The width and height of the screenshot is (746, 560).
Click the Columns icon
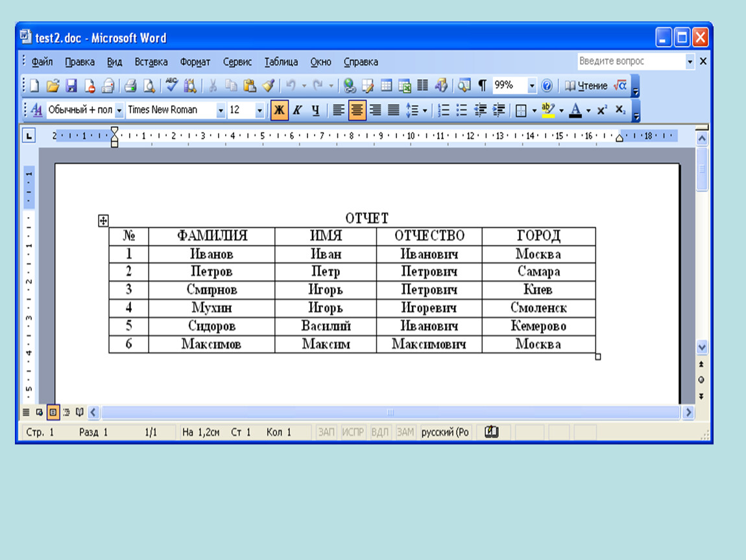click(x=422, y=86)
